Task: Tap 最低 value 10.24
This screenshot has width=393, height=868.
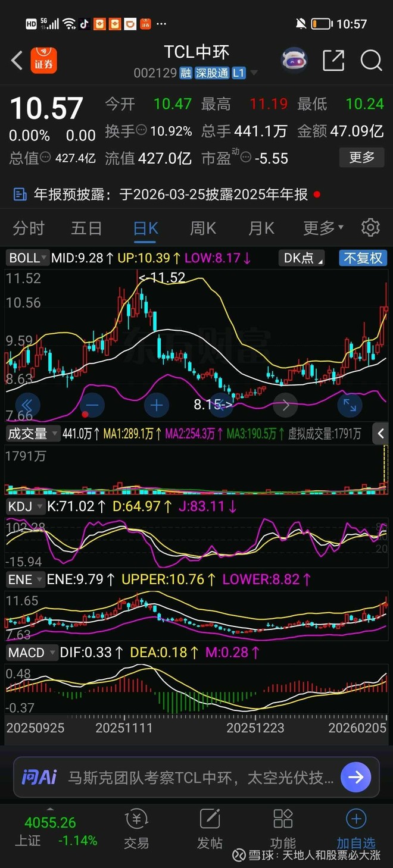Action: pyautogui.click(x=364, y=104)
